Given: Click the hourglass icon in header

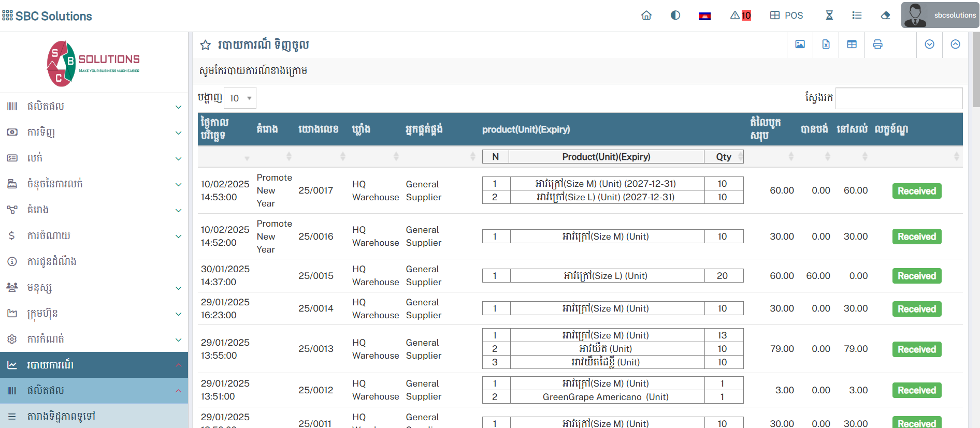Looking at the screenshot, I should click(829, 16).
